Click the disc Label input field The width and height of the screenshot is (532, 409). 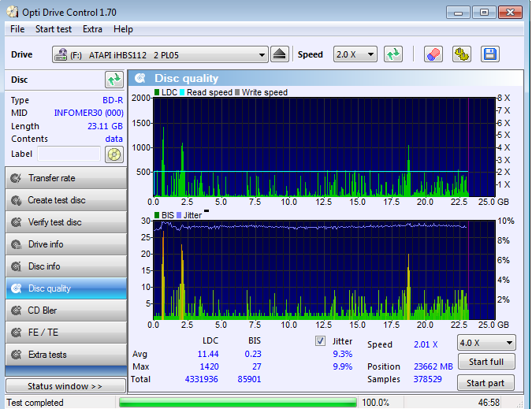(x=69, y=154)
